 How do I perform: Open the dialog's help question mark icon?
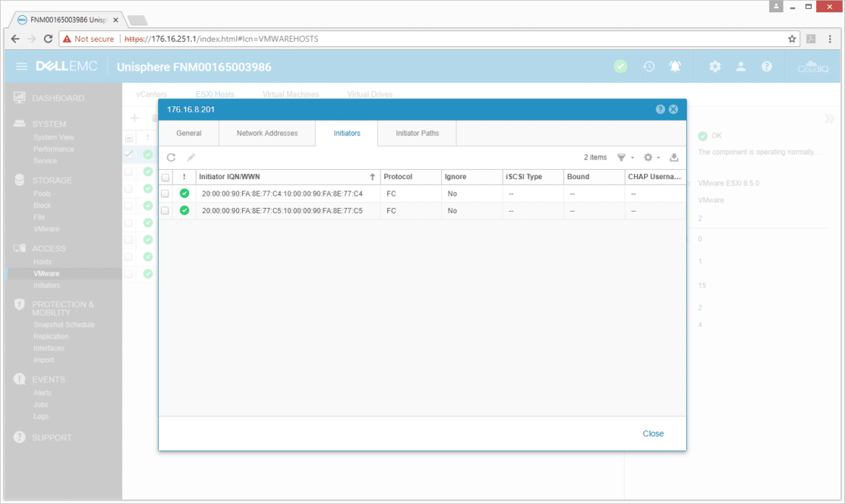pyautogui.click(x=660, y=110)
